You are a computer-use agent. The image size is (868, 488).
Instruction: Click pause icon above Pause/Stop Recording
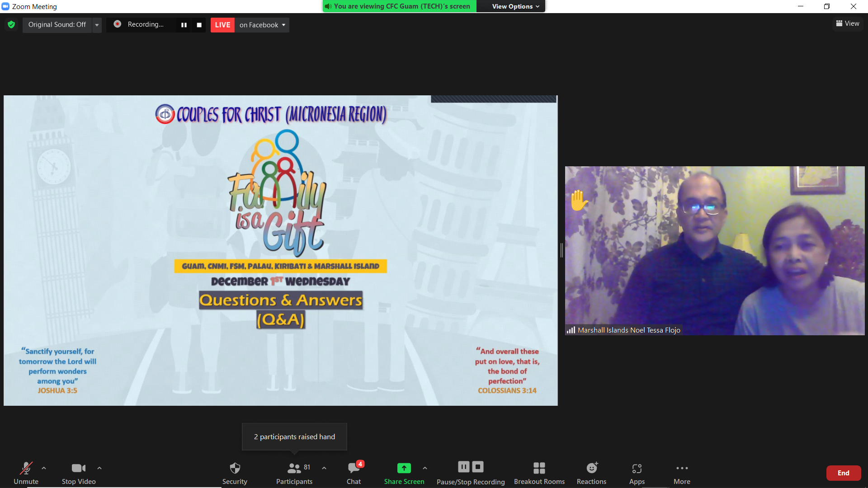pyautogui.click(x=464, y=467)
